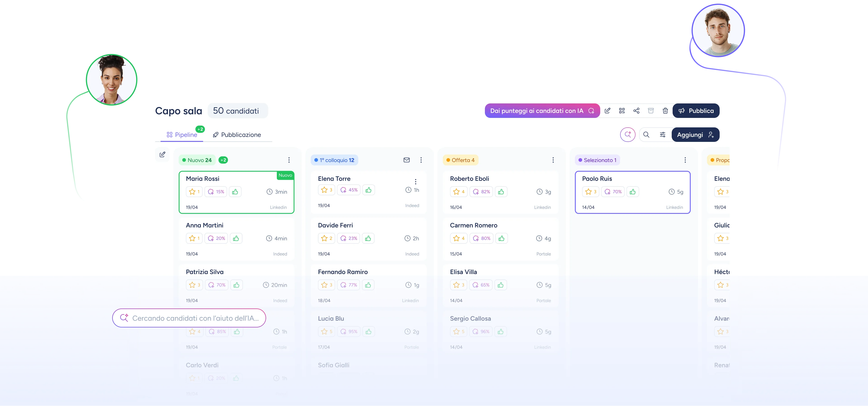This screenshot has height=406, width=868.
Task: Click the Lucia Blu candidate name
Action: point(331,318)
